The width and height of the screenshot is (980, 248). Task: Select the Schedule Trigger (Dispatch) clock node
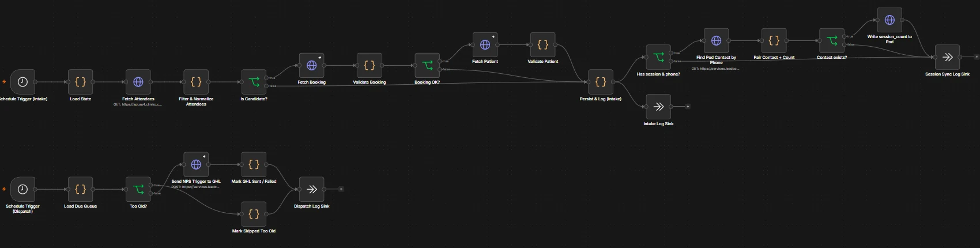[23, 190]
